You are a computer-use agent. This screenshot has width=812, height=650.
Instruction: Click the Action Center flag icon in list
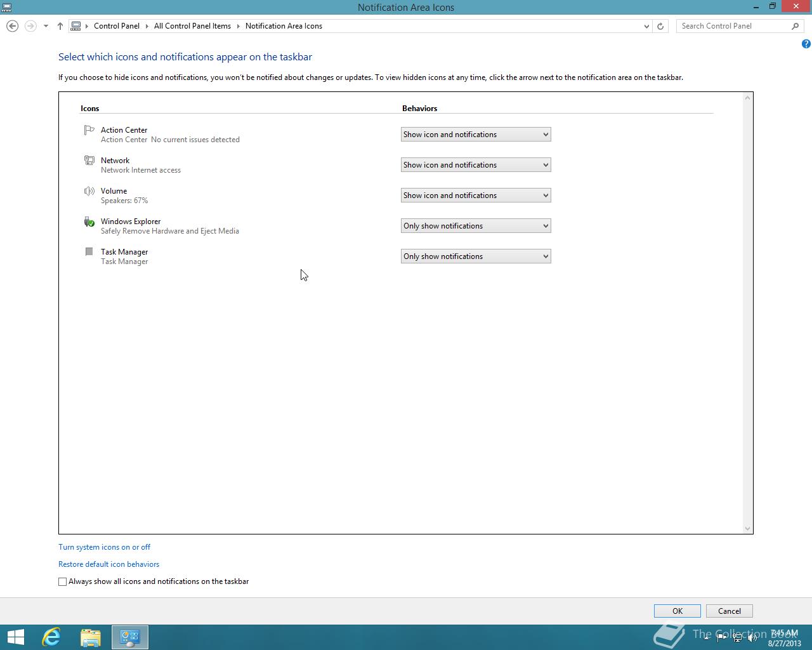89,130
